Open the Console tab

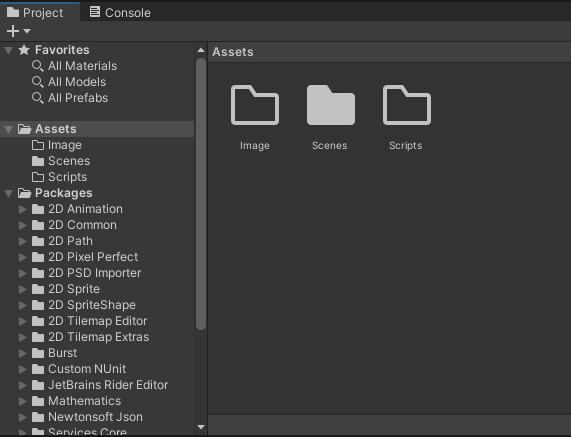pos(120,13)
